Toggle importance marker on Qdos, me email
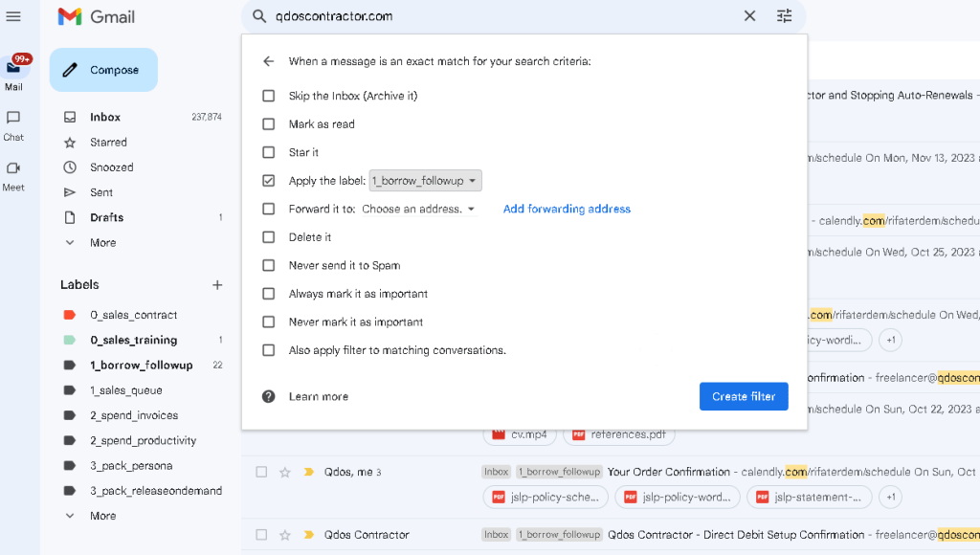This screenshot has height=555, width=980. (x=309, y=472)
